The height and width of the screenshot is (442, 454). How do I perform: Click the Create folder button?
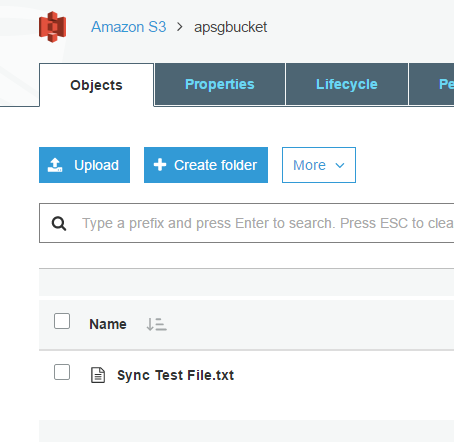tap(206, 165)
